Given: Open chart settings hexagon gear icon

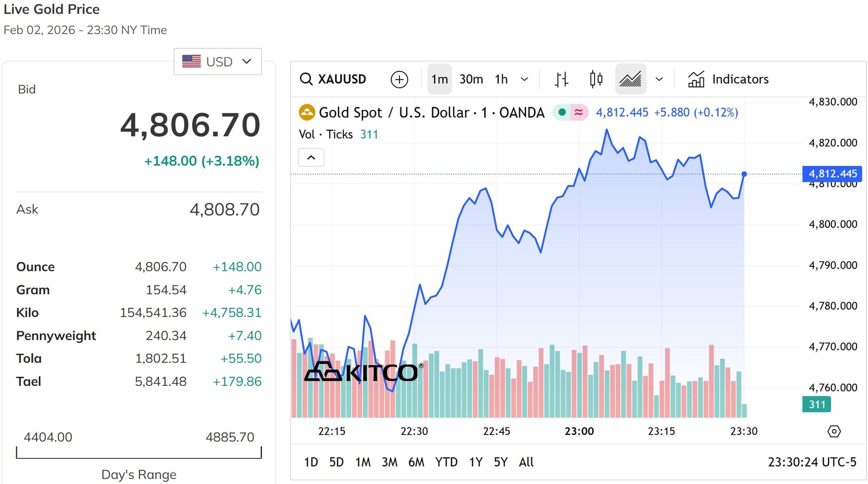Looking at the screenshot, I should (834, 431).
